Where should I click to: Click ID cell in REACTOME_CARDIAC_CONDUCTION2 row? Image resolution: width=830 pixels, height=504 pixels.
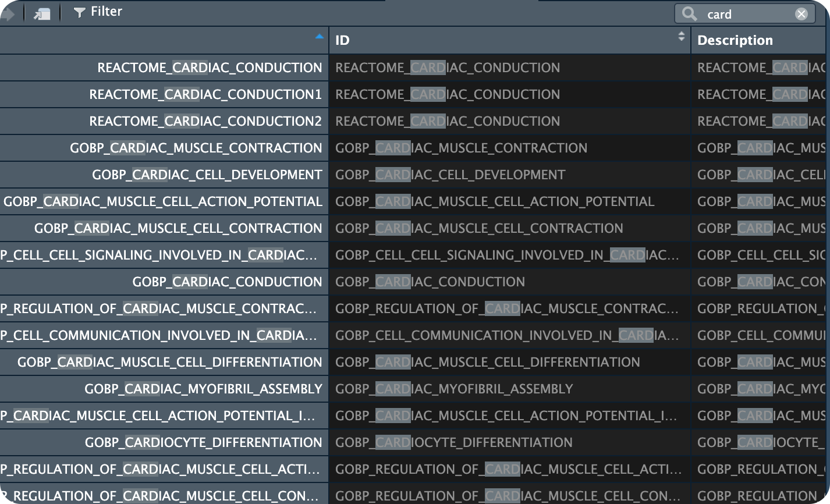click(510, 121)
